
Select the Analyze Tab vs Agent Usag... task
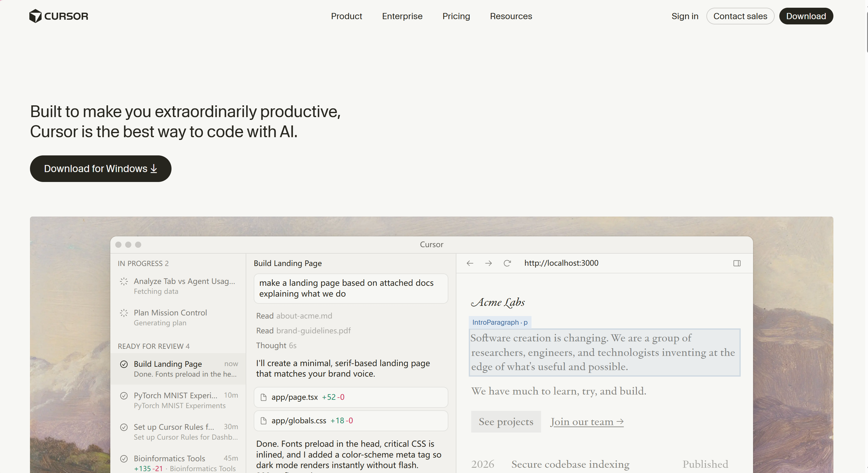(x=178, y=286)
